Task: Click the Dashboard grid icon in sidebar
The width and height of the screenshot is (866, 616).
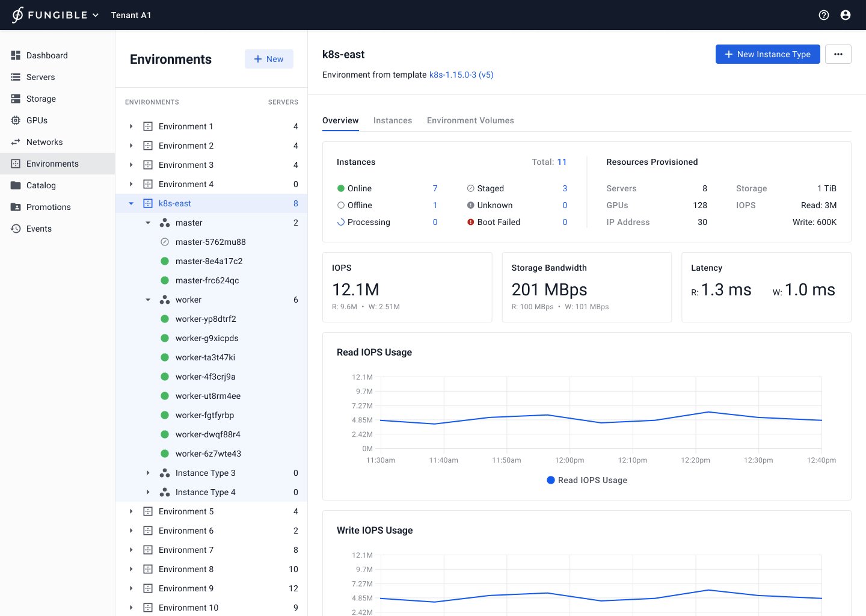Action: (16, 55)
